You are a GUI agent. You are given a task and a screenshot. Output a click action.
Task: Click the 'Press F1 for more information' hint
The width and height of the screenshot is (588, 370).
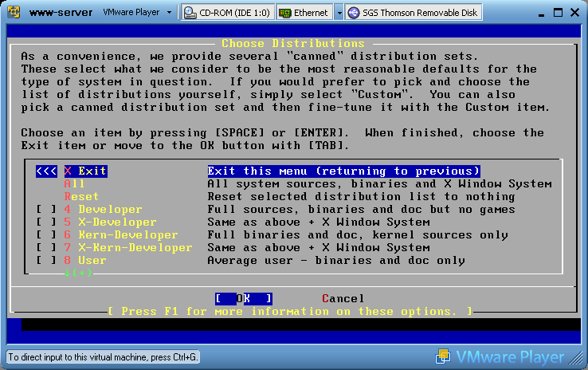click(289, 312)
